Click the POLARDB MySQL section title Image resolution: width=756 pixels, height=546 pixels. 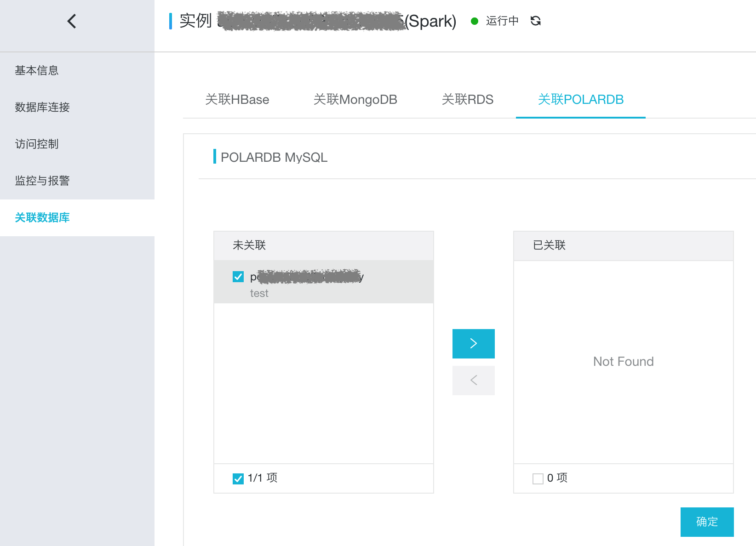coord(274,157)
